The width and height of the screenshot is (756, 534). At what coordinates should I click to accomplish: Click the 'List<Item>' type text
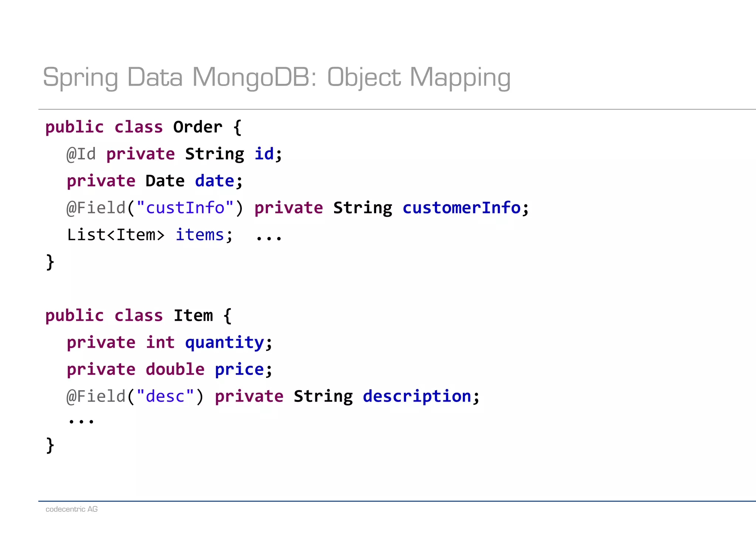tap(116, 235)
